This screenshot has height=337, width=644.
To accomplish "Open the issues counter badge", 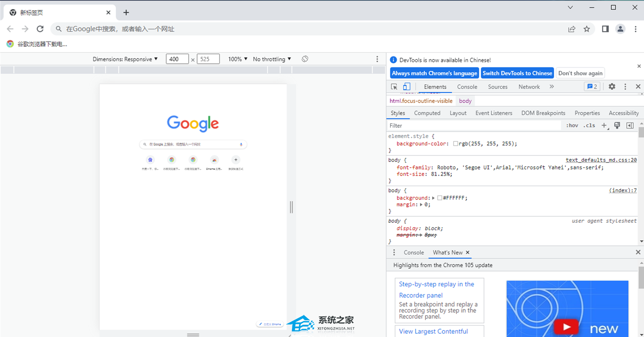I will [592, 87].
